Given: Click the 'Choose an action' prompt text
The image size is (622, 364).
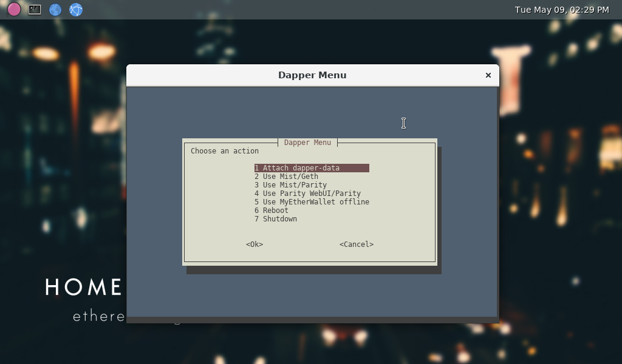Looking at the screenshot, I should click(225, 151).
